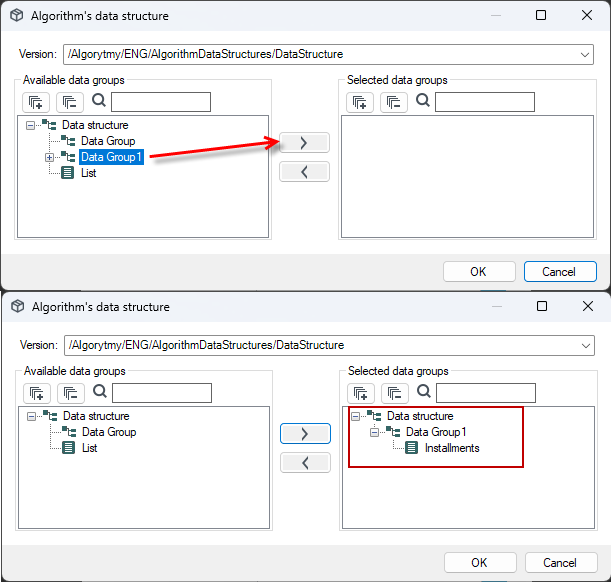Select List in top window tree
The height and width of the screenshot is (588, 611).
click(x=88, y=173)
